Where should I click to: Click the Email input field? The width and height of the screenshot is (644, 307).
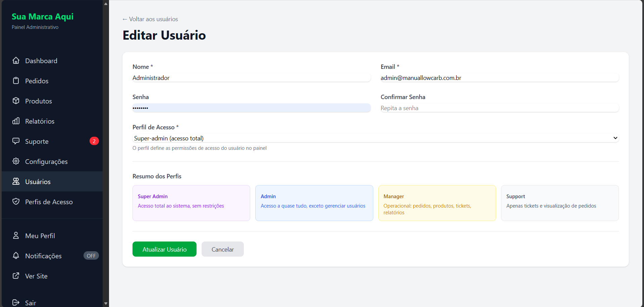click(499, 78)
